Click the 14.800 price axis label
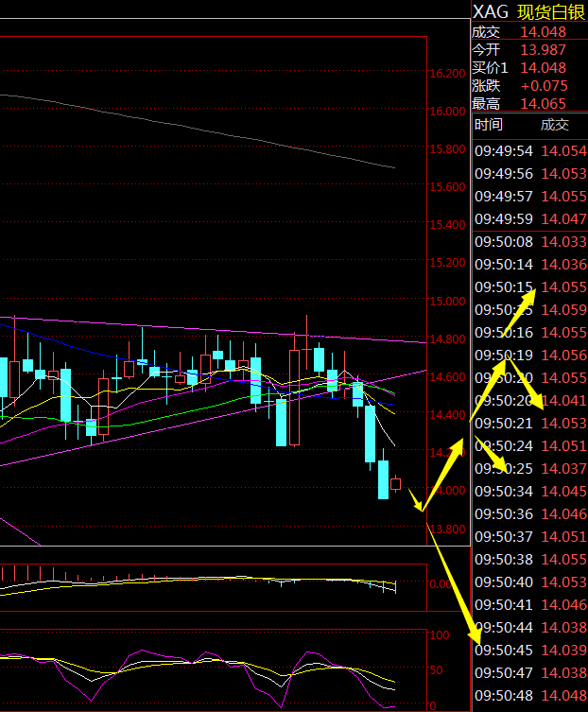Screen dimensions: 588x712 pyautogui.click(x=447, y=339)
